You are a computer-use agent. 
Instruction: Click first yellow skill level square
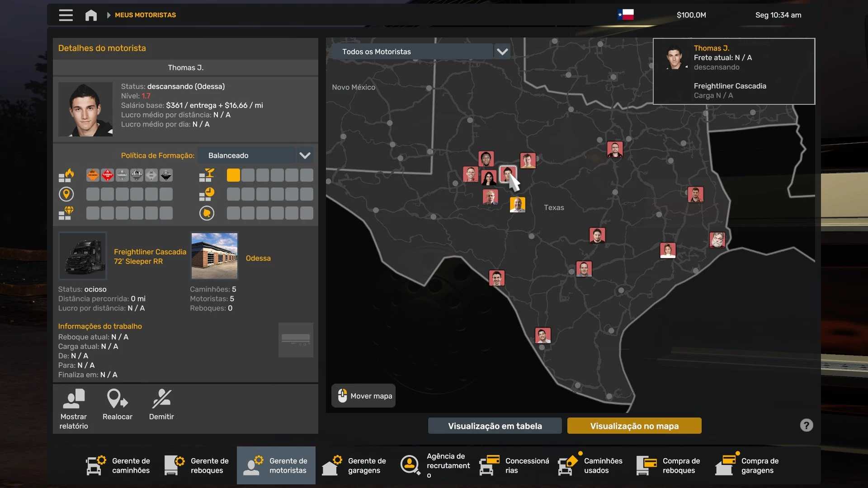pos(233,175)
